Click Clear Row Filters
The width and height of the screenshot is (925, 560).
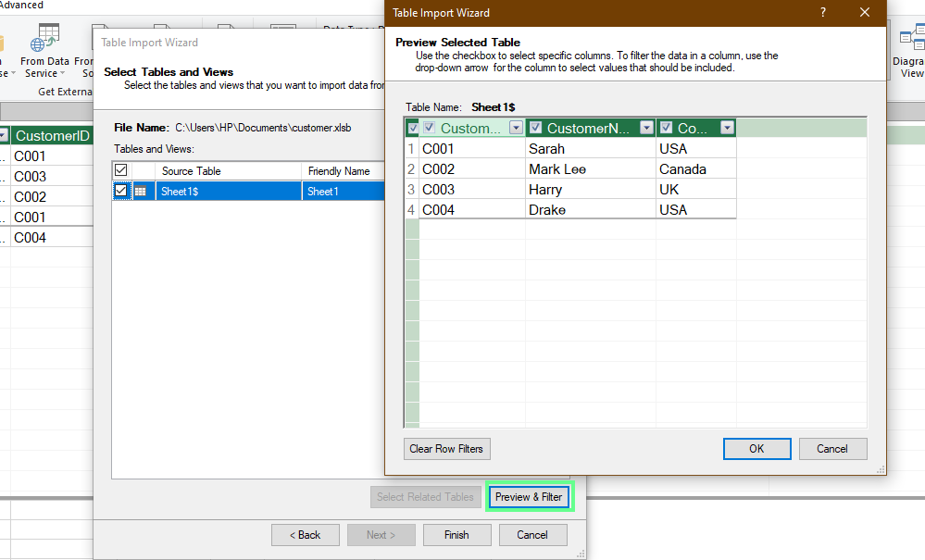[446, 449]
